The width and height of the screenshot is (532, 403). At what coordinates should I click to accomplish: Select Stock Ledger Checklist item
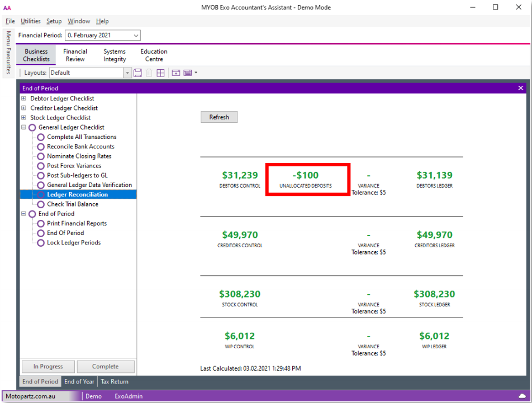coord(60,118)
